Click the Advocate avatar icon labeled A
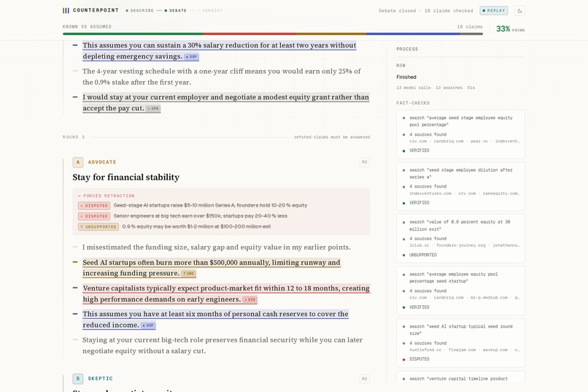 (x=77, y=162)
